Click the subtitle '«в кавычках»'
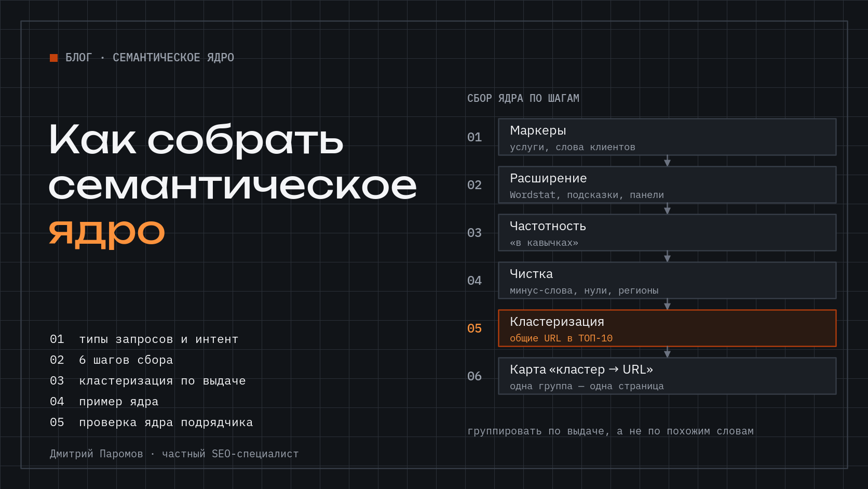The height and width of the screenshot is (489, 868). [544, 243]
